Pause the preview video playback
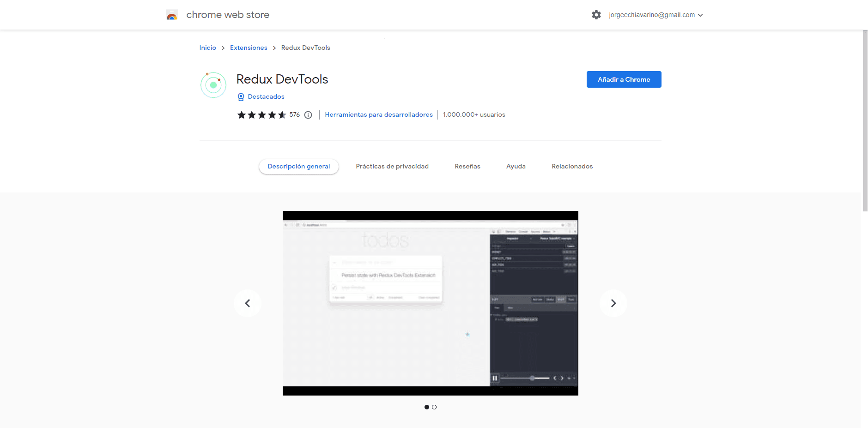Viewport: 868px width, 444px height. pyautogui.click(x=495, y=378)
